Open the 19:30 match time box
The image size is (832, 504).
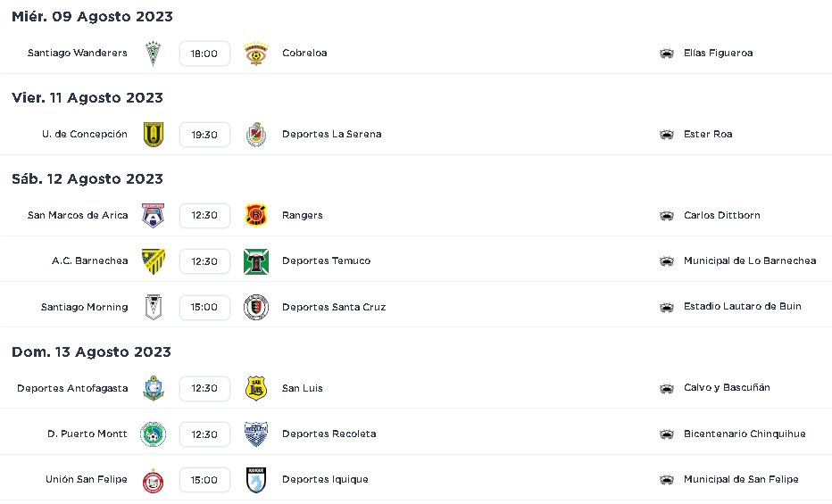click(204, 135)
